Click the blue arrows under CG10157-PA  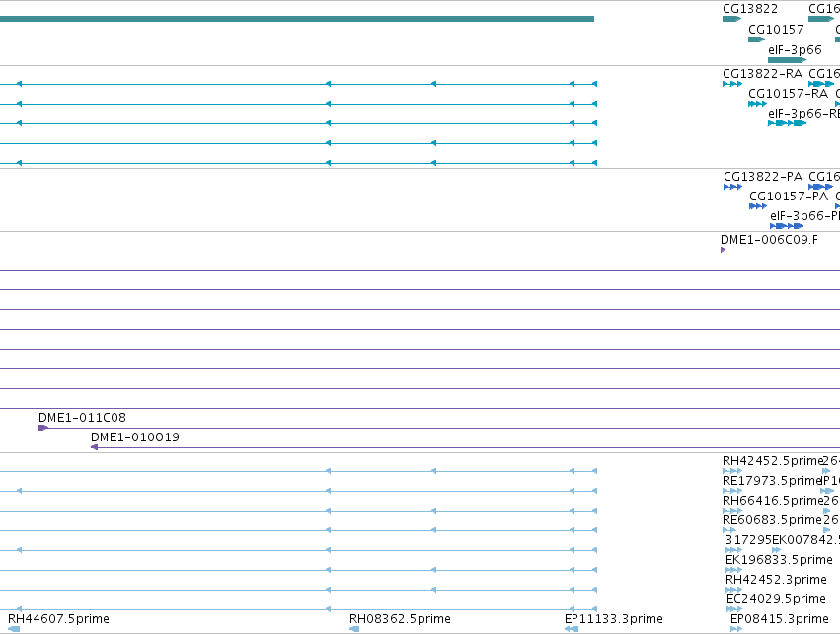click(758, 206)
